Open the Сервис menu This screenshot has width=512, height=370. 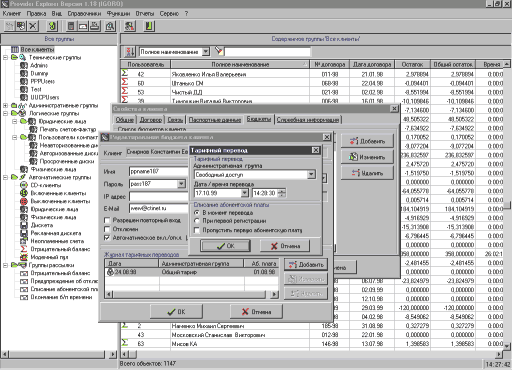(x=169, y=14)
